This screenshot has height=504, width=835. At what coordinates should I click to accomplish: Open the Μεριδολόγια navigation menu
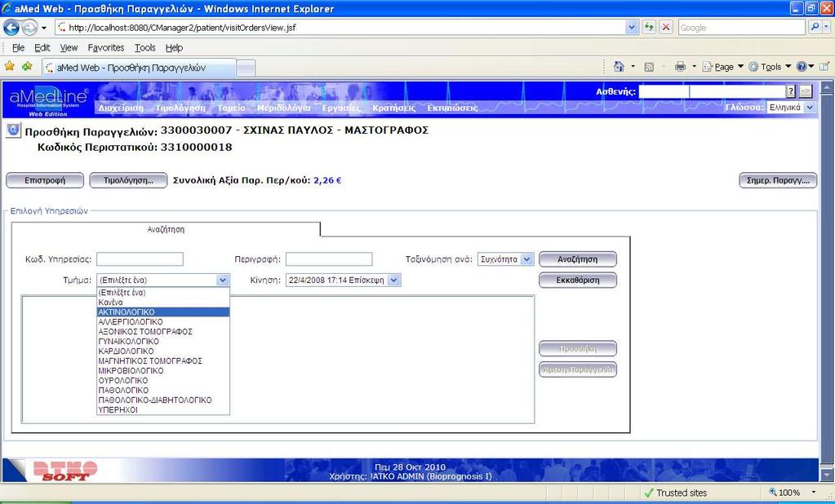pos(284,108)
